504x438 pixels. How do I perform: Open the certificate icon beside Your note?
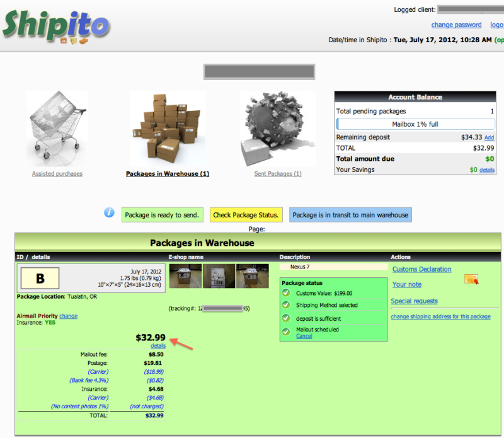pos(471,279)
